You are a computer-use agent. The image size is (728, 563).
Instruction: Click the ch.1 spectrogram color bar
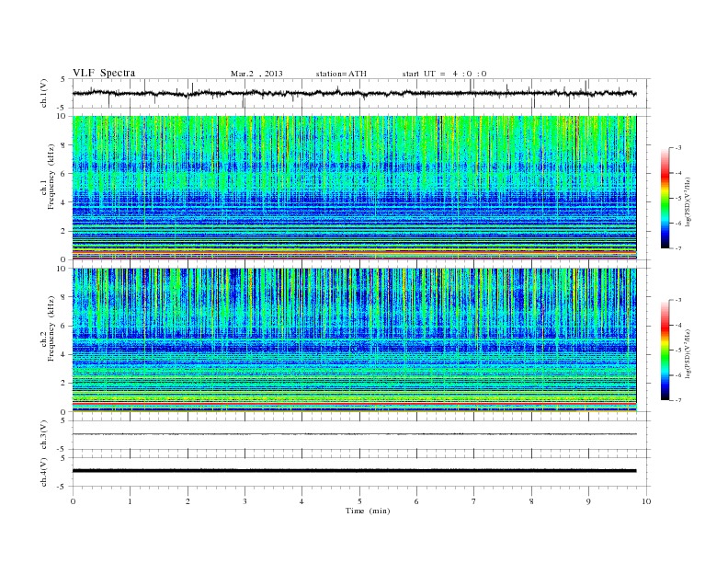tap(665, 198)
